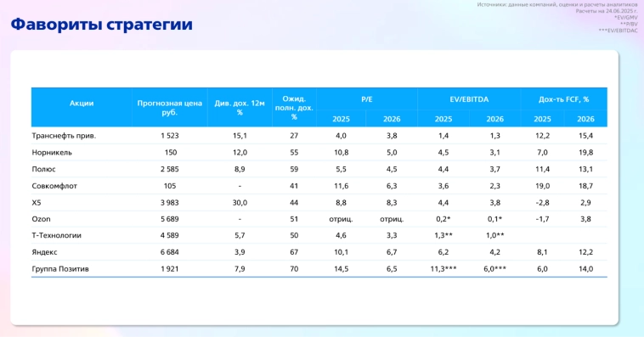
Task: Click Группа Позитив expected return "70"
Action: 294,269
